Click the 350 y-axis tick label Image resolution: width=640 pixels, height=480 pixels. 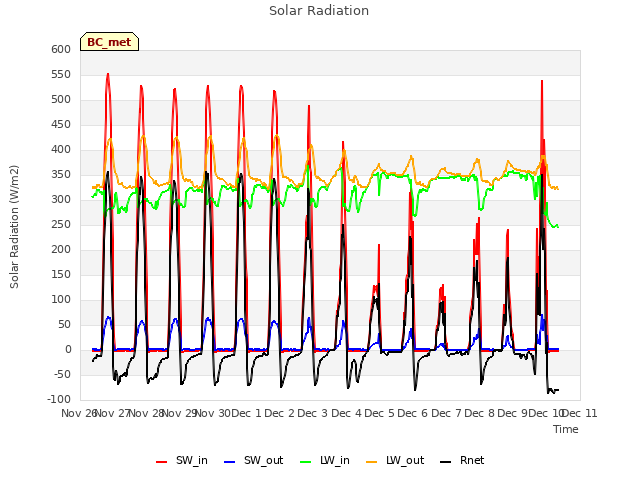(x=61, y=175)
